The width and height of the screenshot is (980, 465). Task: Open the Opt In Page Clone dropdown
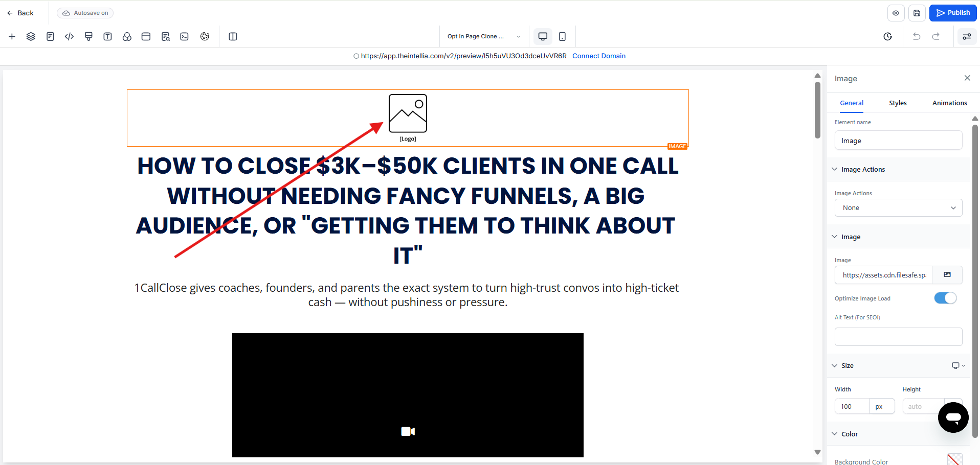pyautogui.click(x=483, y=36)
